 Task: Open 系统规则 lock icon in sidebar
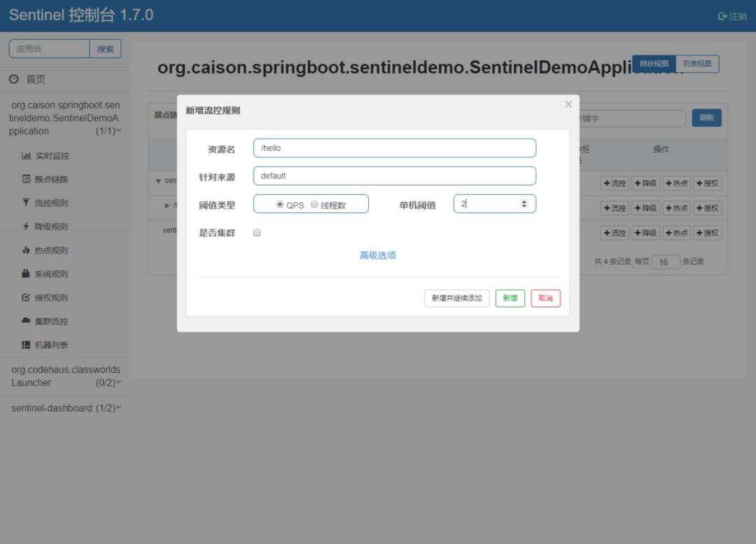(26, 274)
